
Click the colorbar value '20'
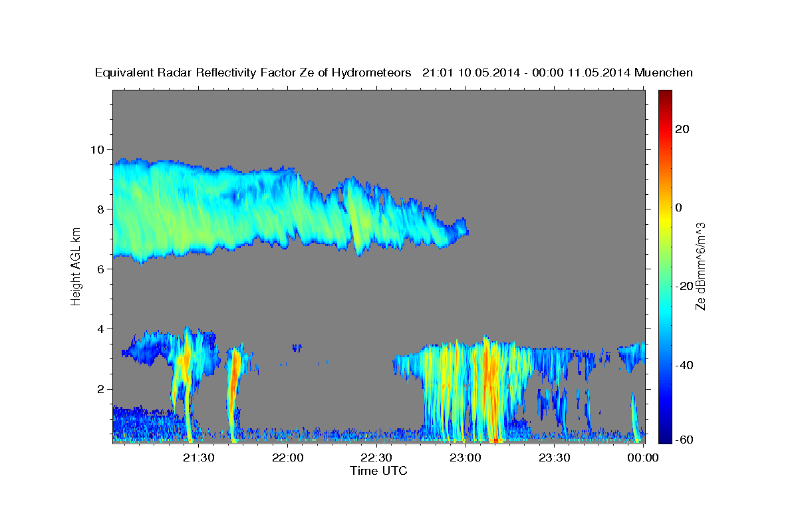click(682, 129)
